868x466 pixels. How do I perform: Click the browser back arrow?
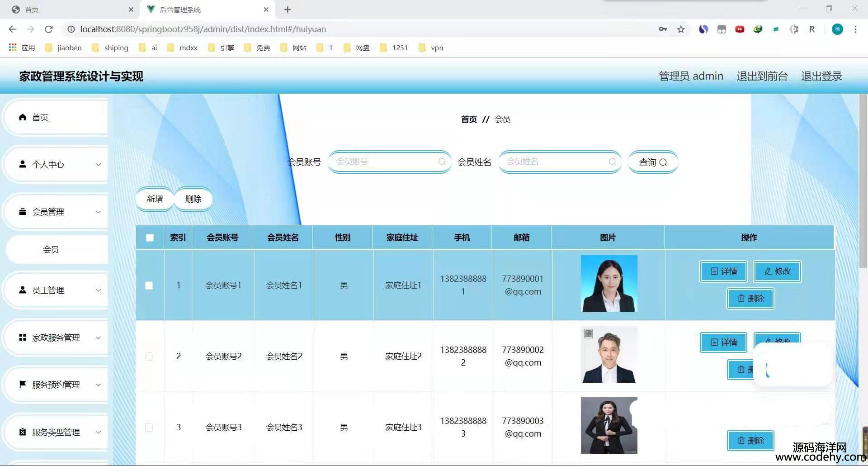coord(12,29)
